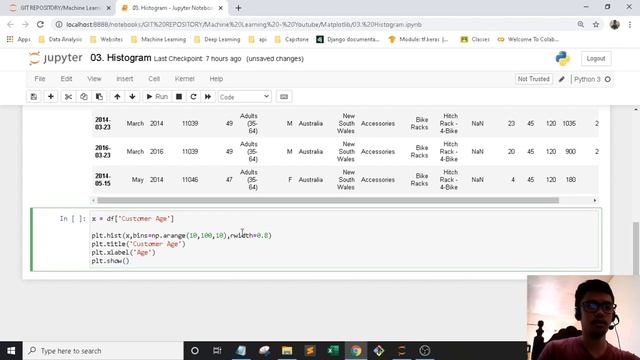Restart kernel and run all cells icon
Image resolution: width=640 pixels, height=360 pixels.
coord(208,97)
